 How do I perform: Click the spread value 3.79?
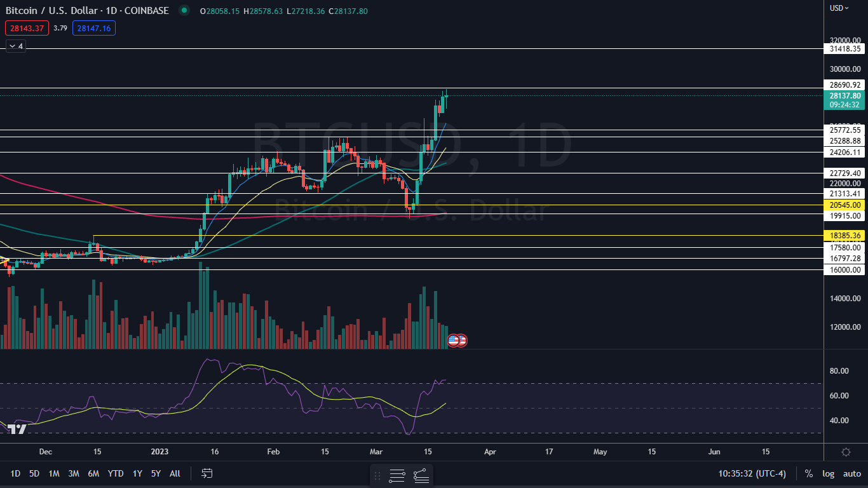click(60, 28)
